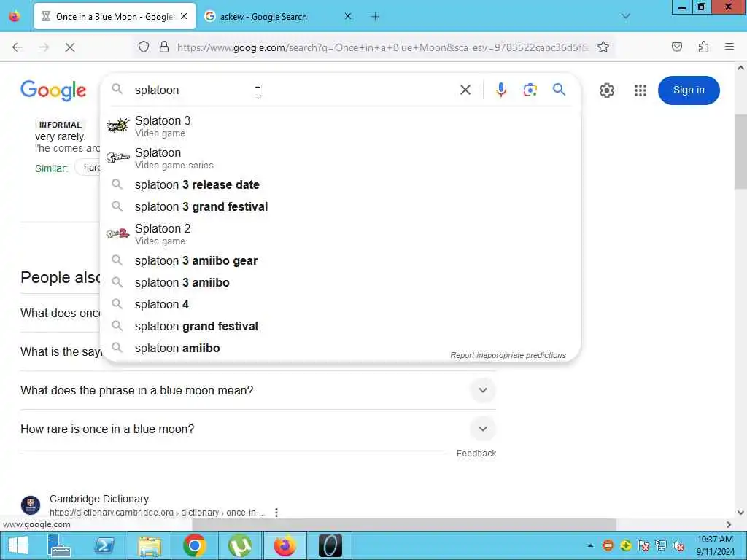
Task: Launch PowerShell from the taskbar
Action: tap(104, 545)
